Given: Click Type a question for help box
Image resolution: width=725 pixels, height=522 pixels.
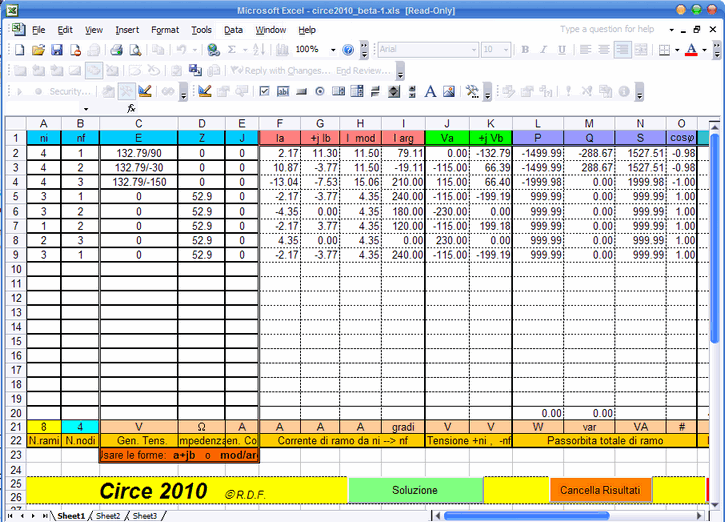Looking at the screenshot, I should [607, 29].
